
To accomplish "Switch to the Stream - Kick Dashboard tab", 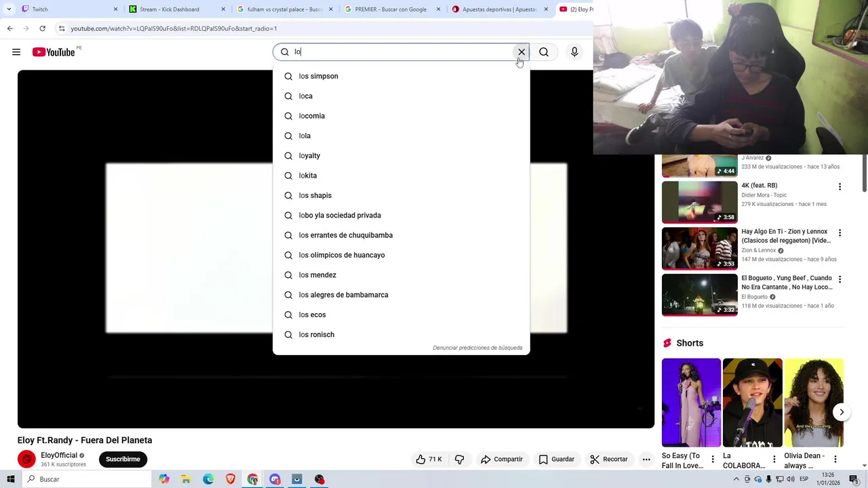I will [176, 9].
